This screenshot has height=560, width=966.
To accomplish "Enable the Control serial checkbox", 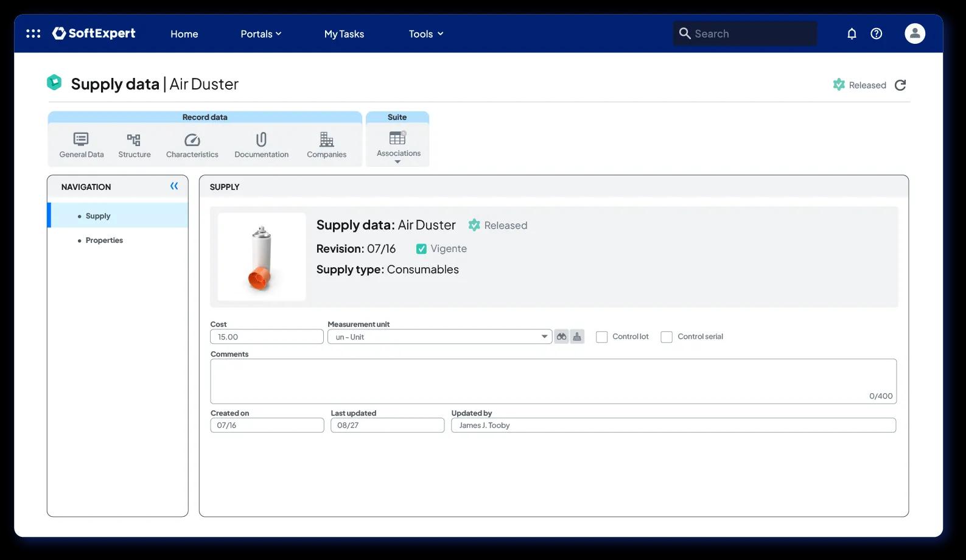I will [x=667, y=337].
